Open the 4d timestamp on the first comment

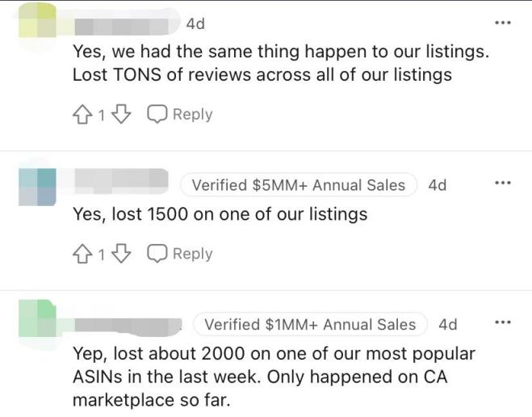pos(195,24)
